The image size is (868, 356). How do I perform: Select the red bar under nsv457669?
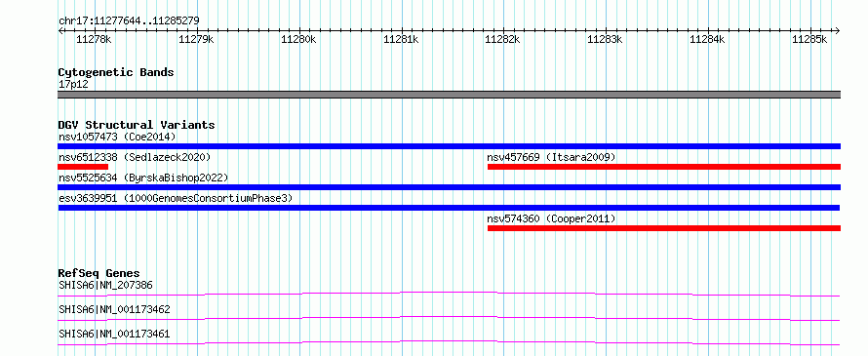[664, 167]
